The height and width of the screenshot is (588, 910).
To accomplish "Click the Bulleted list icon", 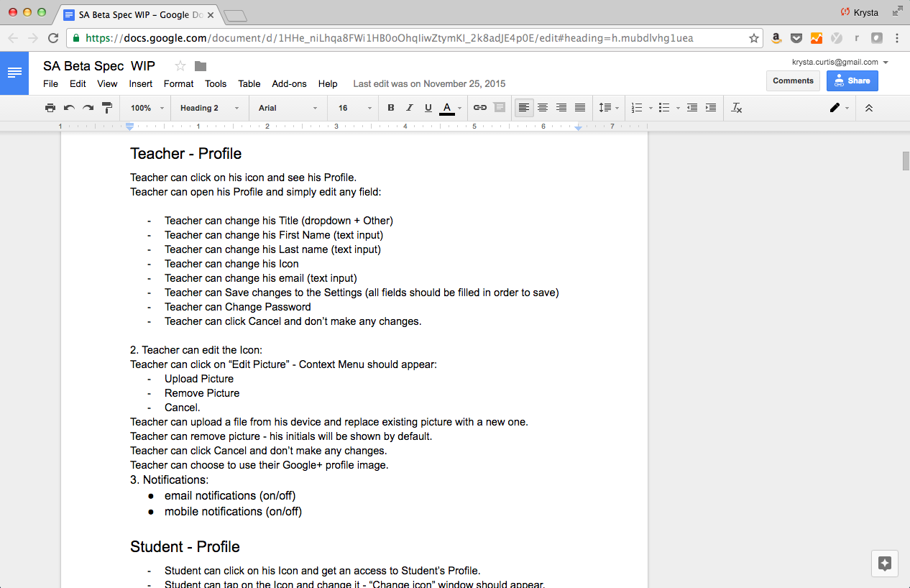I will point(664,108).
